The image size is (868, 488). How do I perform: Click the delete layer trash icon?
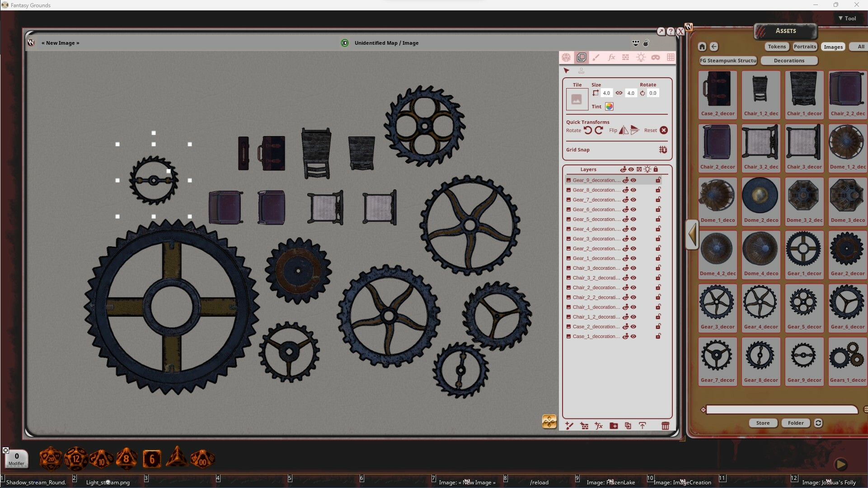666,426
